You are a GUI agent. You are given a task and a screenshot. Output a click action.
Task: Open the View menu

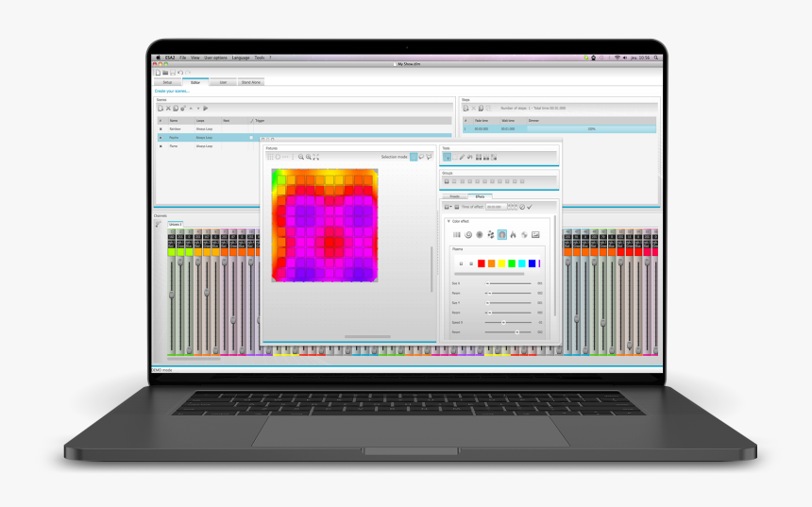coord(195,58)
